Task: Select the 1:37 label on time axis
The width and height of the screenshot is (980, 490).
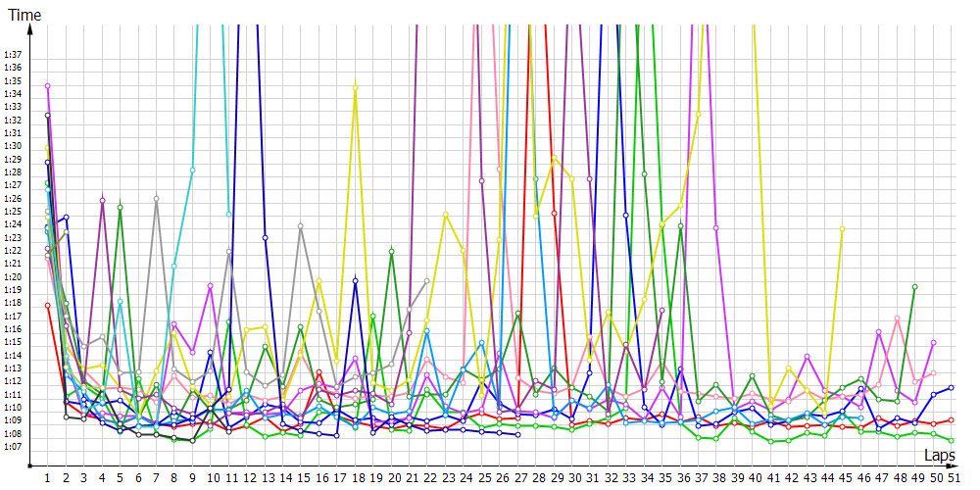Action: (13, 54)
